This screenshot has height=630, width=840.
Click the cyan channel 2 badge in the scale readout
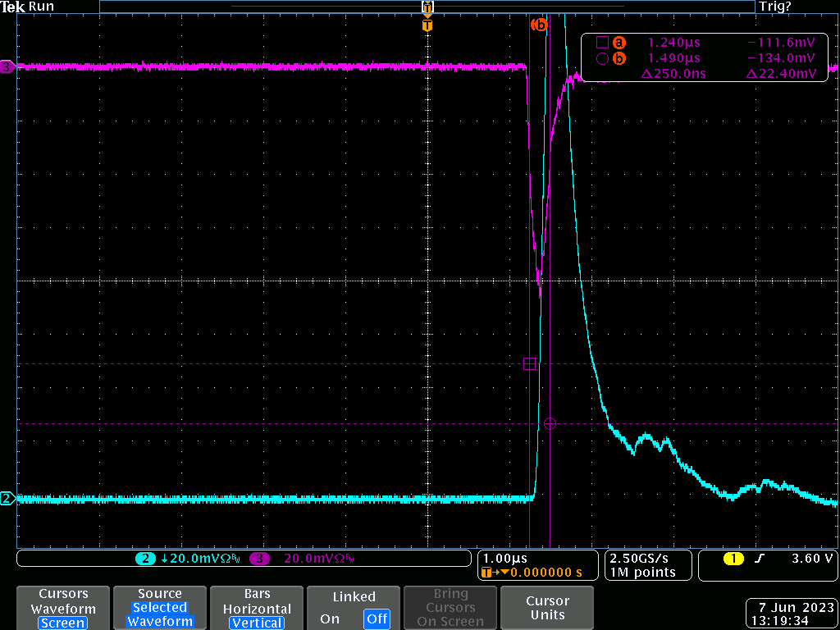(x=145, y=559)
